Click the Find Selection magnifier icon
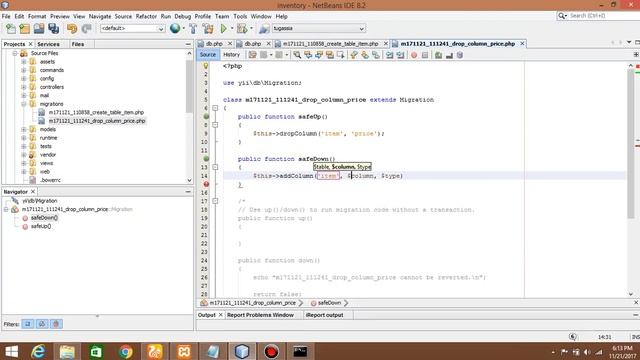Image resolution: width=640 pixels, height=360 pixels. 297,55
